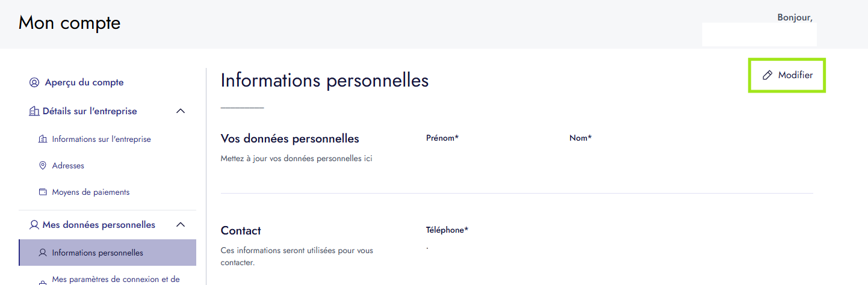Collapse the Détails sur l'entreprise section chevron
868x285 pixels.
[180, 111]
